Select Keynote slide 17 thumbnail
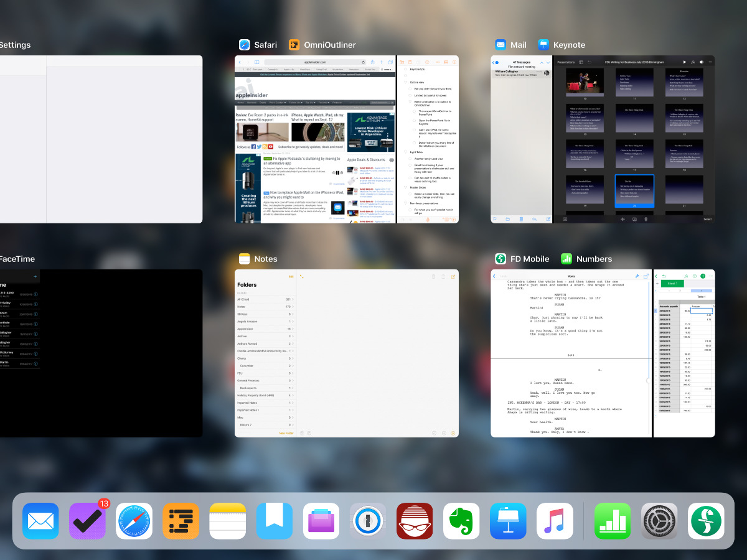The width and height of the screenshot is (747, 560). click(634, 154)
